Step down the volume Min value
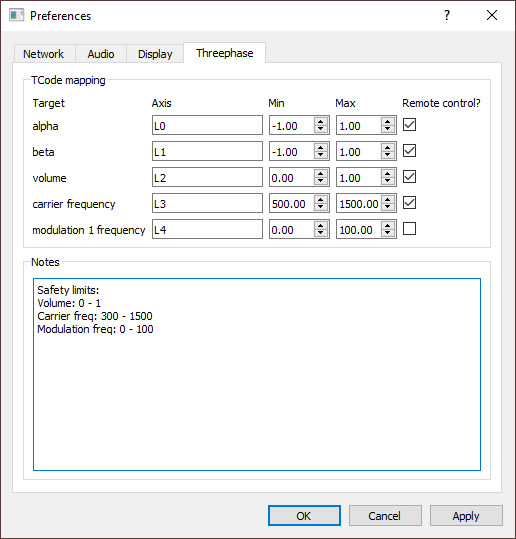 (x=321, y=181)
